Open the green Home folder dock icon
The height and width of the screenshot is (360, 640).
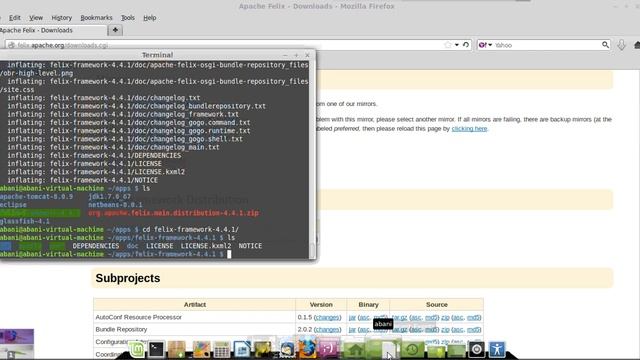pyautogui.click(x=355, y=349)
